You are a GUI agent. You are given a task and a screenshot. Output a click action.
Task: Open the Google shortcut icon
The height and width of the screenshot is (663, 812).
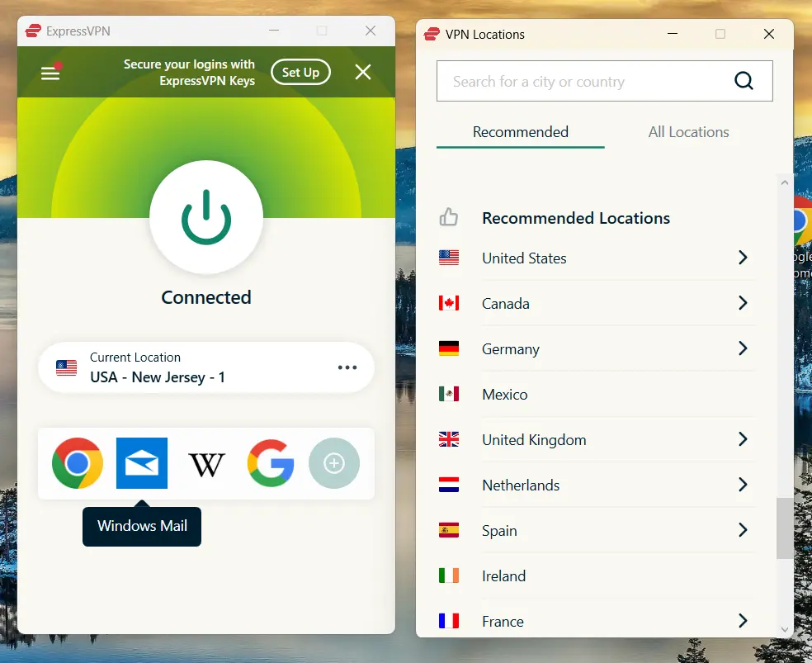click(x=271, y=463)
